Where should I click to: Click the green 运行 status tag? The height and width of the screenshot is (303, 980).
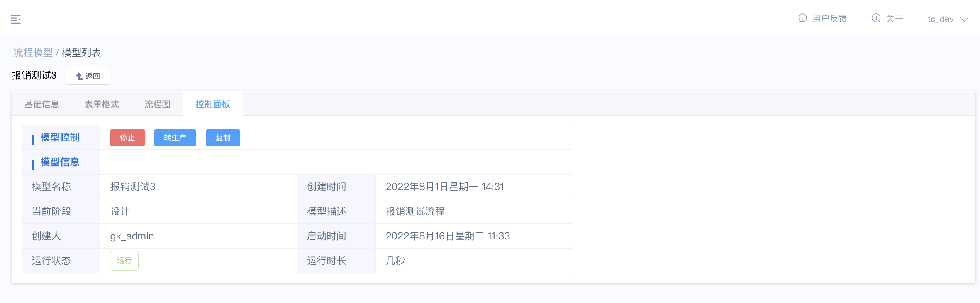pos(124,261)
